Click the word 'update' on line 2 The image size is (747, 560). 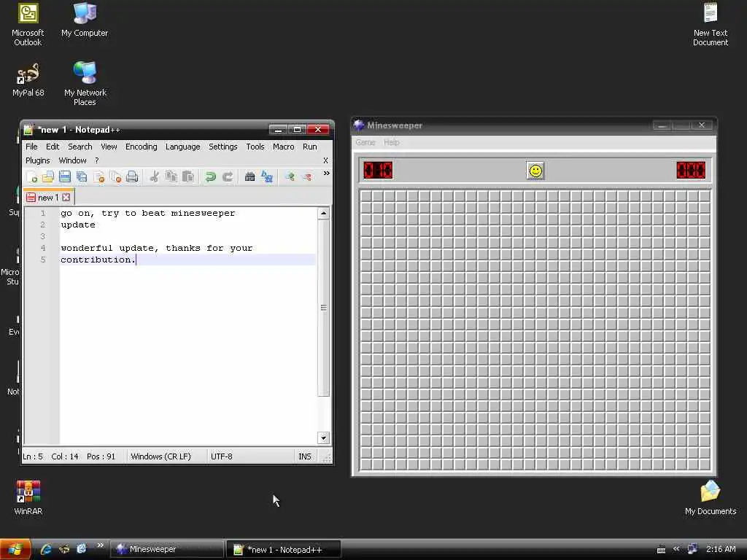78,225
